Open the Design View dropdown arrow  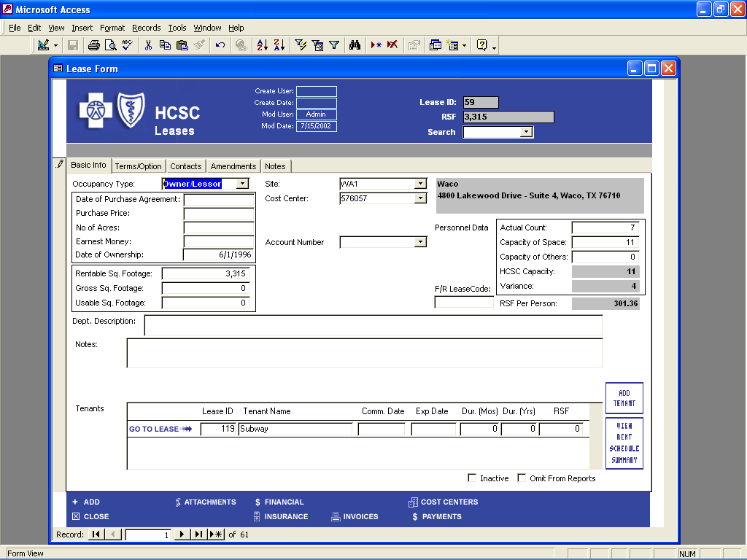click(55, 45)
